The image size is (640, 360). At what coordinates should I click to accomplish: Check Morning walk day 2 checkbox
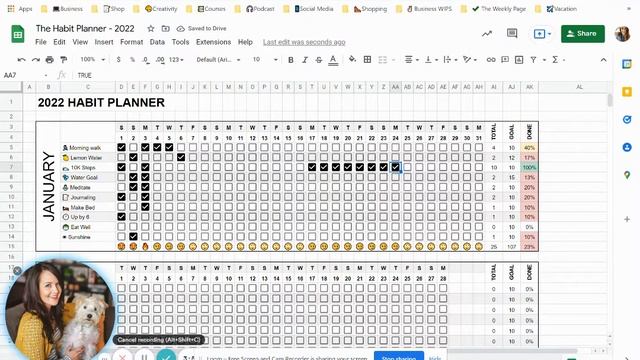coord(133,147)
